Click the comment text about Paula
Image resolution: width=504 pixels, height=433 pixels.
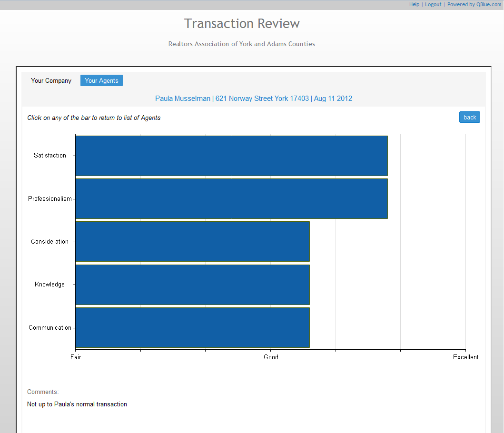pos(77,404)
